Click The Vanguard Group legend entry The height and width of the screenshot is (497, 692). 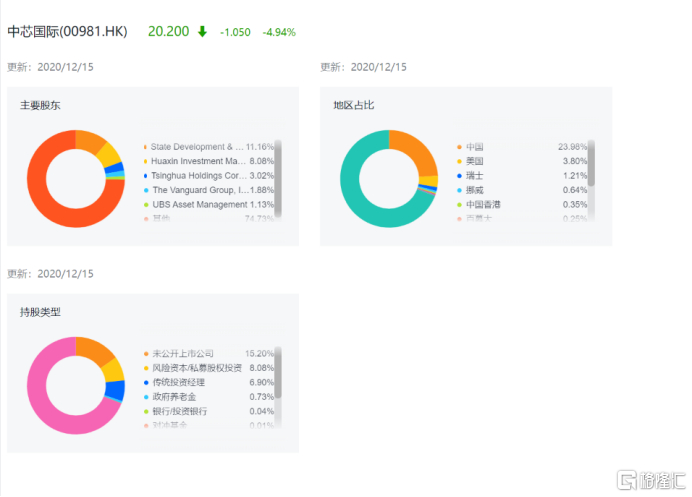[209, 190]
